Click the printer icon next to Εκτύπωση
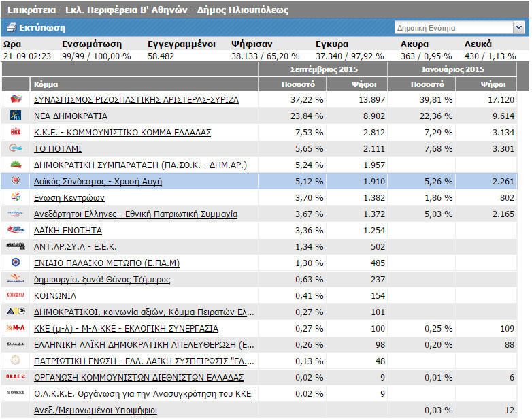Image resolution: width=532 pixels, height=420 pixels. tap(11, 28)
